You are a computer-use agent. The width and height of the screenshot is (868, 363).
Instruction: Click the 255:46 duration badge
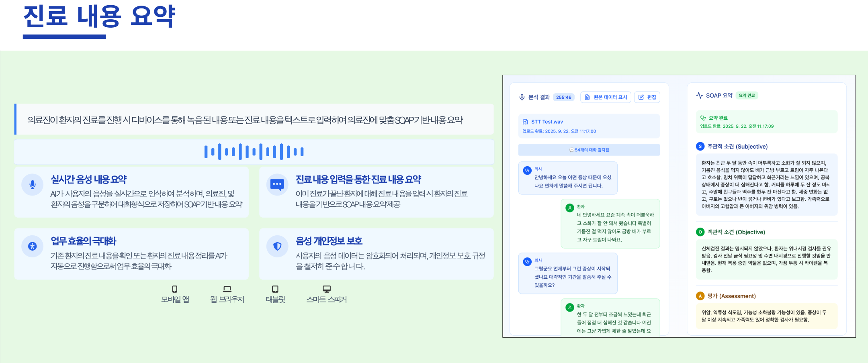[563, 97]
